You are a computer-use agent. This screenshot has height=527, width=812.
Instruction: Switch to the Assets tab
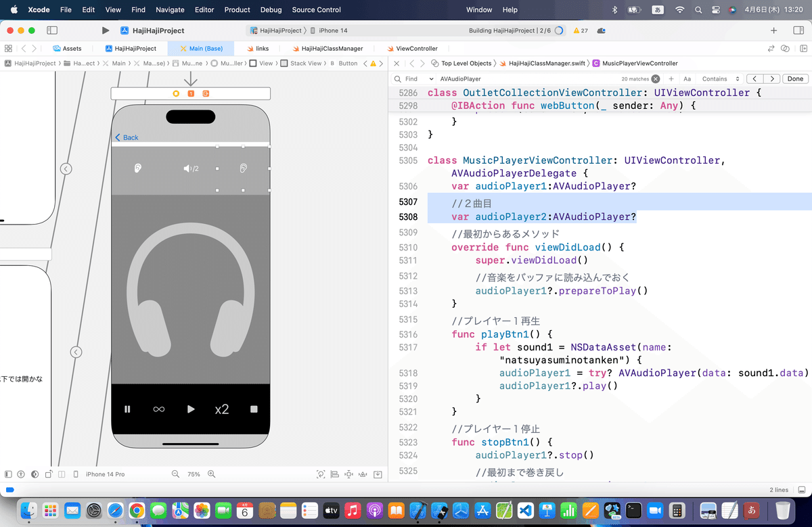(68, 49)
